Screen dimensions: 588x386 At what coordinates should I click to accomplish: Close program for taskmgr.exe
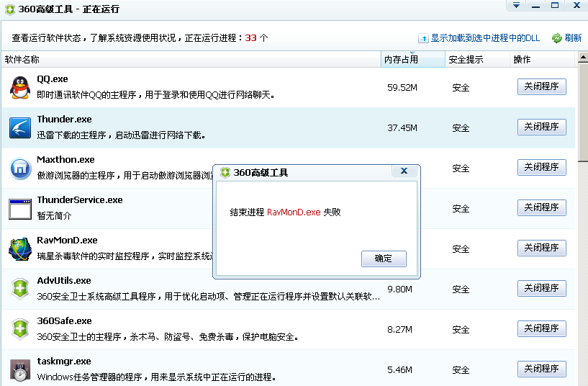click(x=541, y=369)
